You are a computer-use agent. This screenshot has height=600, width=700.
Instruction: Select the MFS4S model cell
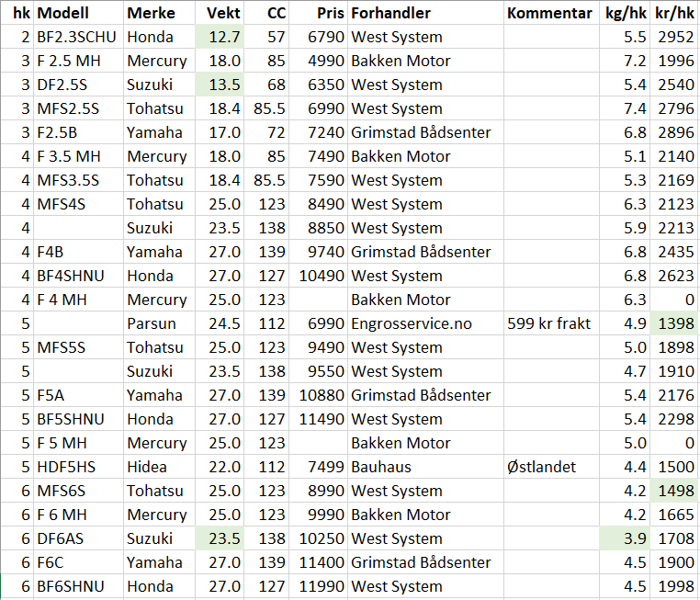[79, 204]
